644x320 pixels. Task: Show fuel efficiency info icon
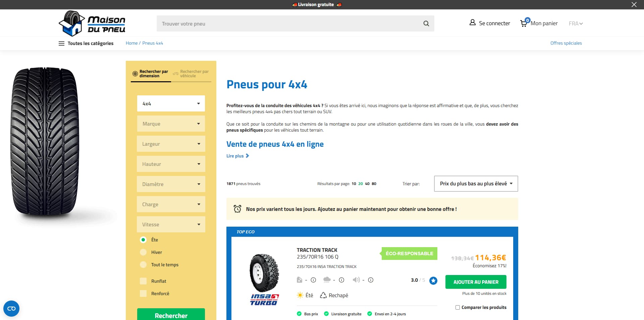[313, 280]
